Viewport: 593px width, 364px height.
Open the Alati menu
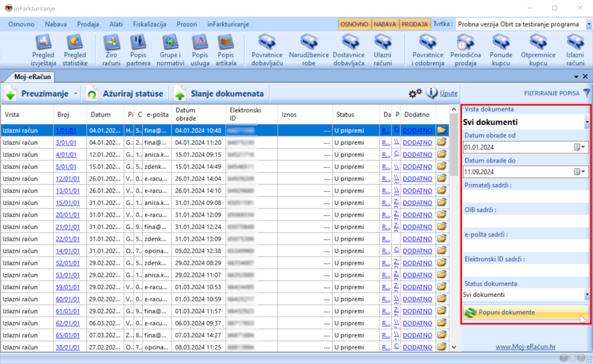(x=115, y=24)
